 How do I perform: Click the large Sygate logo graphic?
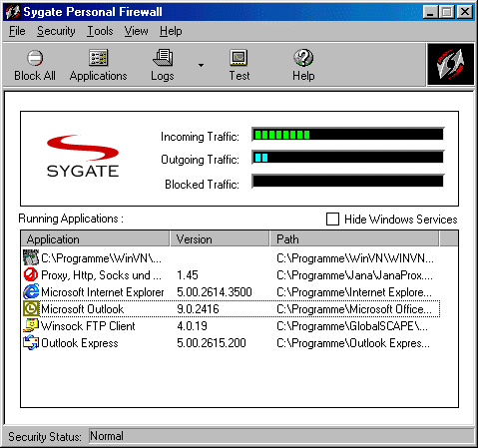point(83,156)
